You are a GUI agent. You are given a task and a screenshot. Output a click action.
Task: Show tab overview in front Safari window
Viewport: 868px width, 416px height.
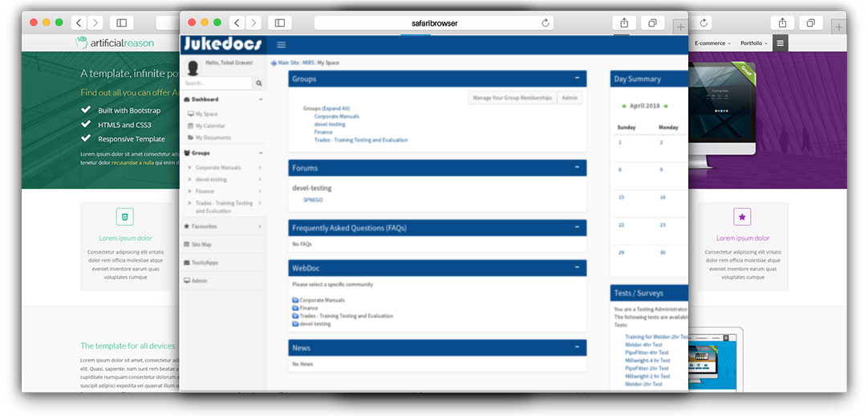(653, 23)
